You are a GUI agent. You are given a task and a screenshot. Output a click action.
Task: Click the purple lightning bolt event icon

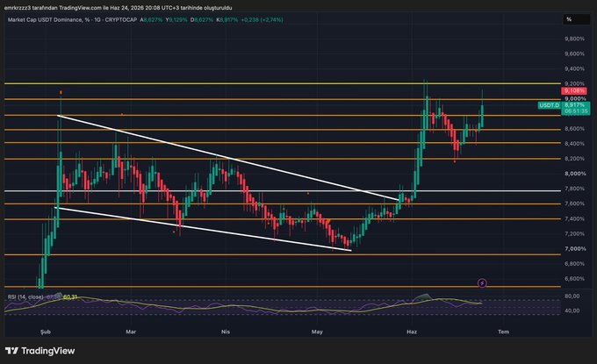tap(482, 283)
